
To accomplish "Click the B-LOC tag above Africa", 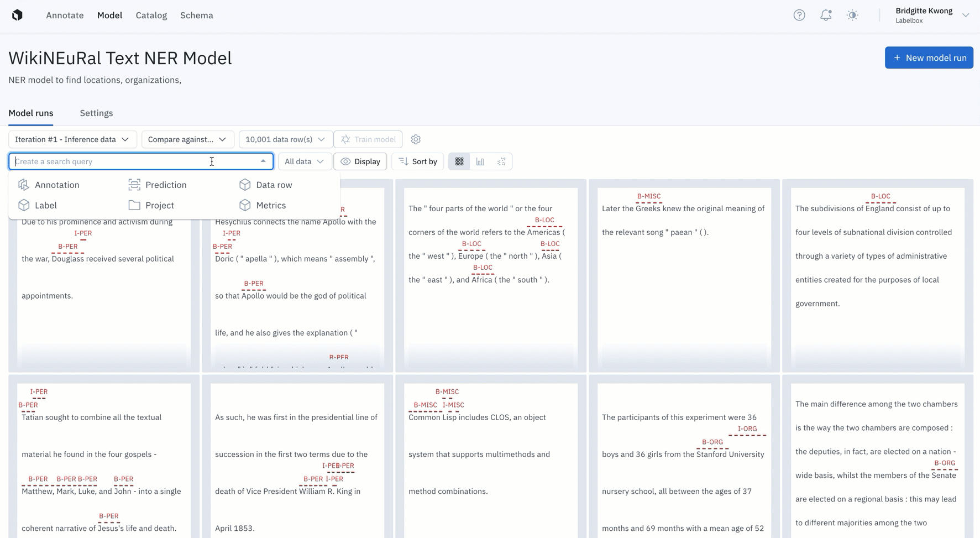I will coord(483,268).
